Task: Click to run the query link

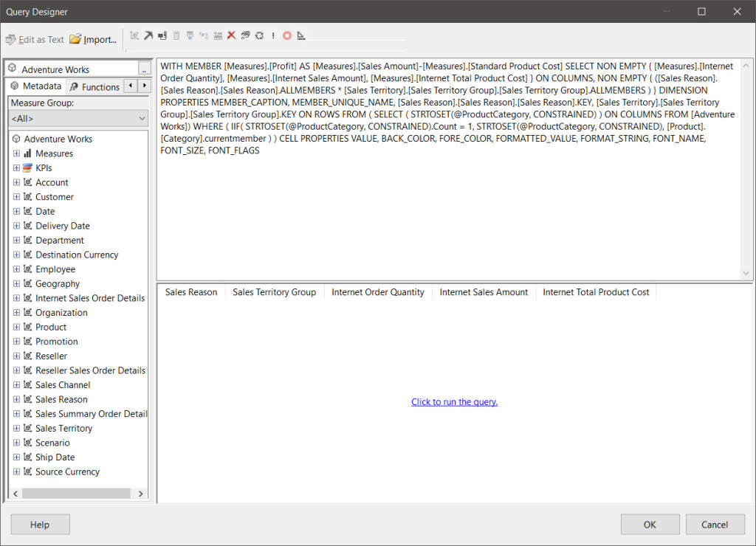Action: 454,401
